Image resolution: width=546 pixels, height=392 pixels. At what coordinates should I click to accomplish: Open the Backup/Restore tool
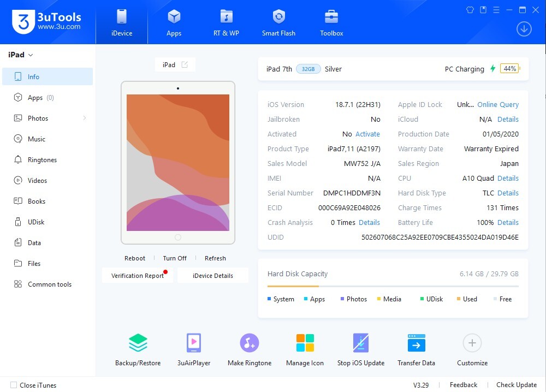tap(138, 343)
